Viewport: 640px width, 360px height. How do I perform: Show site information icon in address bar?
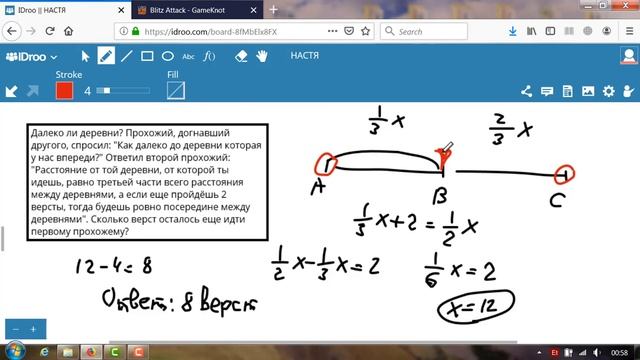123,31
